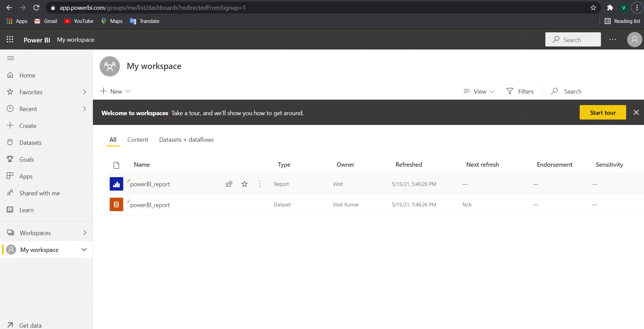Open the New dropdown menu
644x329 pixels.
point(115,91)
